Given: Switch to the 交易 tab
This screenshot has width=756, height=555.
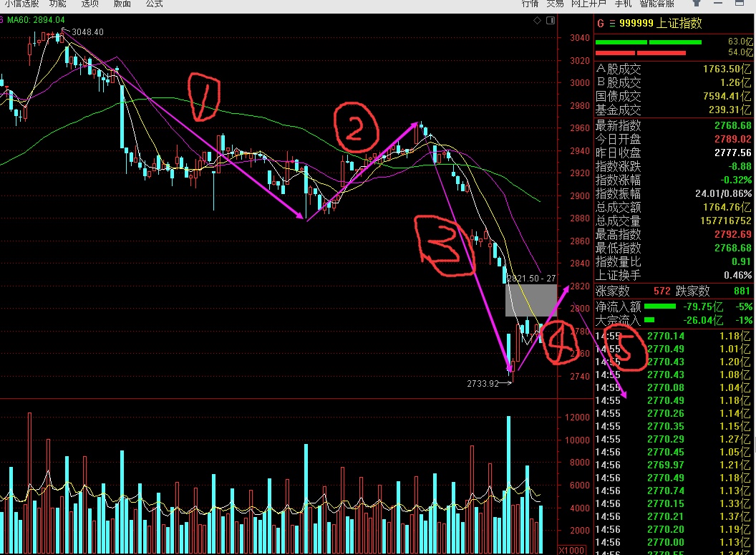Looking at the screenshot, I should (x=555, y=4).
